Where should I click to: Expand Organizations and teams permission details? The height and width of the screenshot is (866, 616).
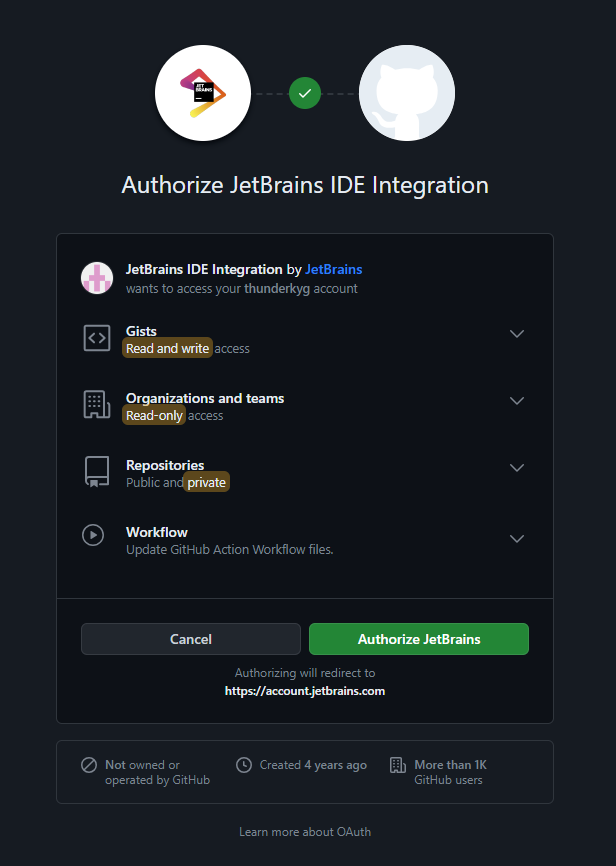(517, 400)
